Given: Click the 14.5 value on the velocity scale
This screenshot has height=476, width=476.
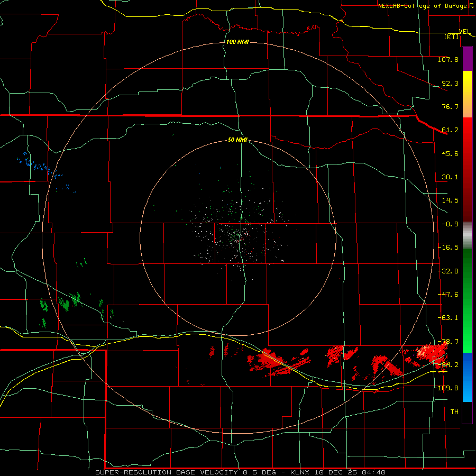Looking at the screenshot, I should (x=450, y=200).
